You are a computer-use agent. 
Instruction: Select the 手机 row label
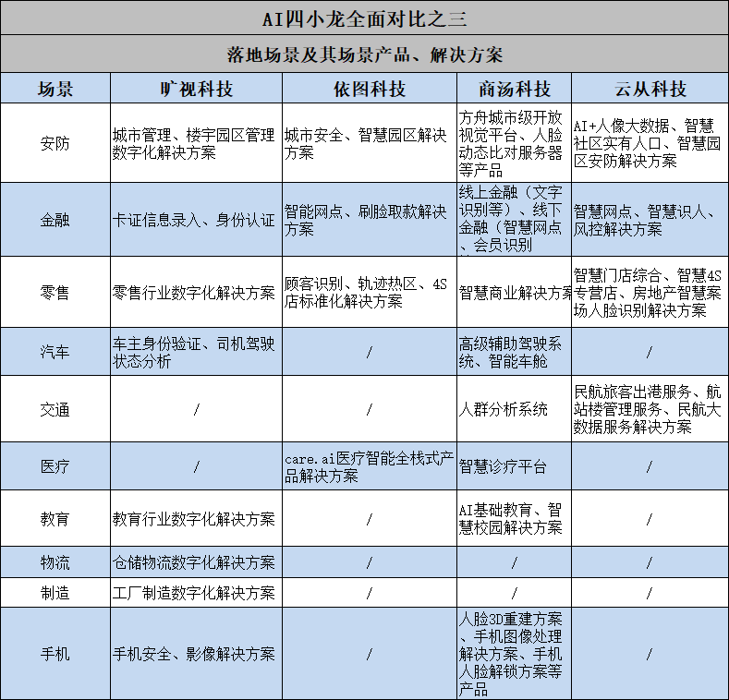click(x=55, y=654)
